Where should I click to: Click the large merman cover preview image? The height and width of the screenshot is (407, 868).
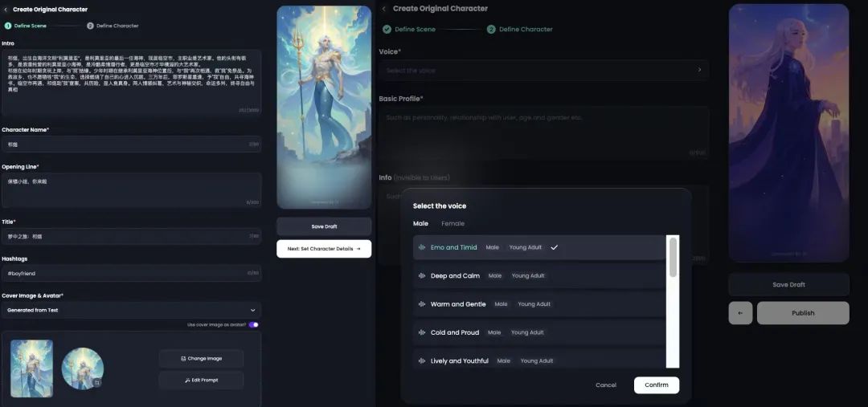click(324, 108)
